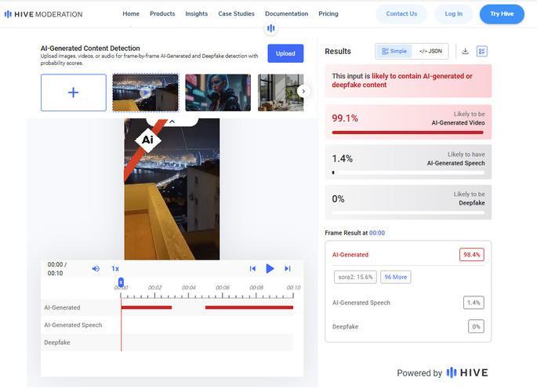537x392 pixels.
Task: Click the grid layout icon beside download
Action: (482, 51)
